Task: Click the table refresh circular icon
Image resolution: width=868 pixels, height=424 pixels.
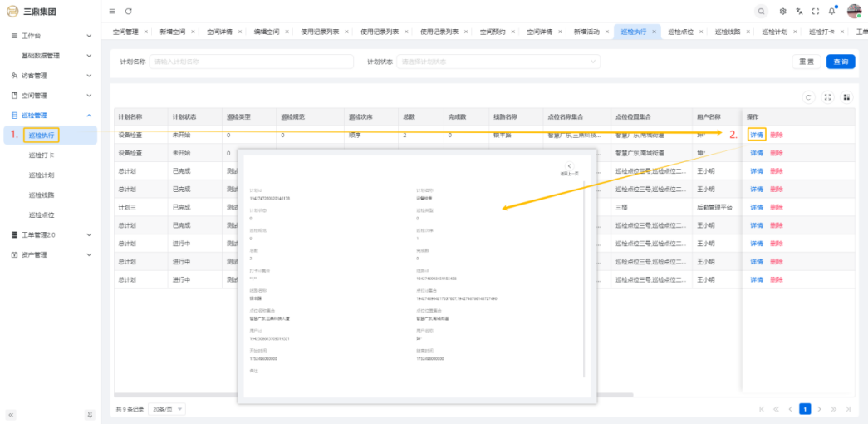Action: coord(809,97)
